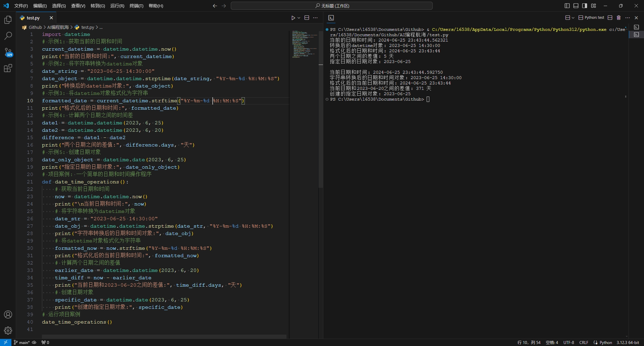Click the new terminal split icon
This screenshot has height=346, width=644.
coord(568,18)
